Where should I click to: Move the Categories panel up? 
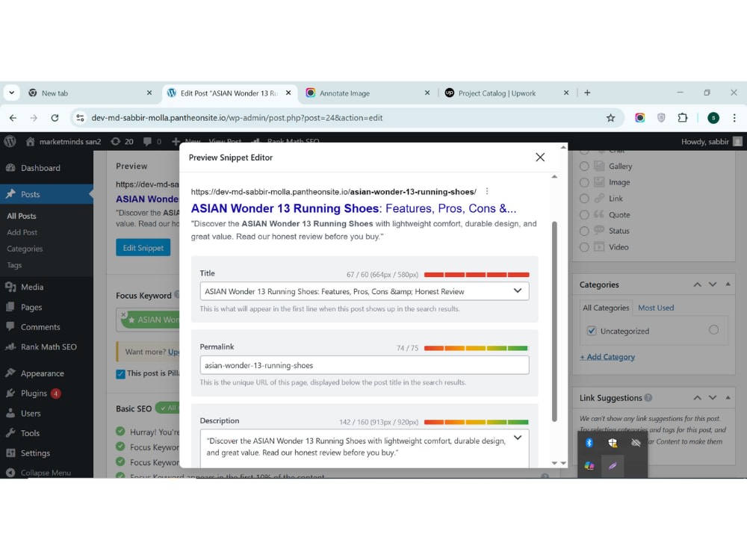pos(698,284)
